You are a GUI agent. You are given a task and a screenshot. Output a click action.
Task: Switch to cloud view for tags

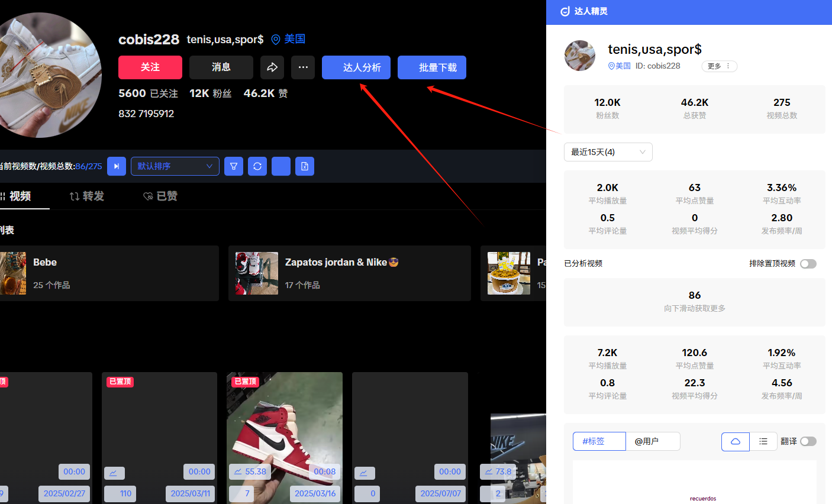tap(736, 441)
